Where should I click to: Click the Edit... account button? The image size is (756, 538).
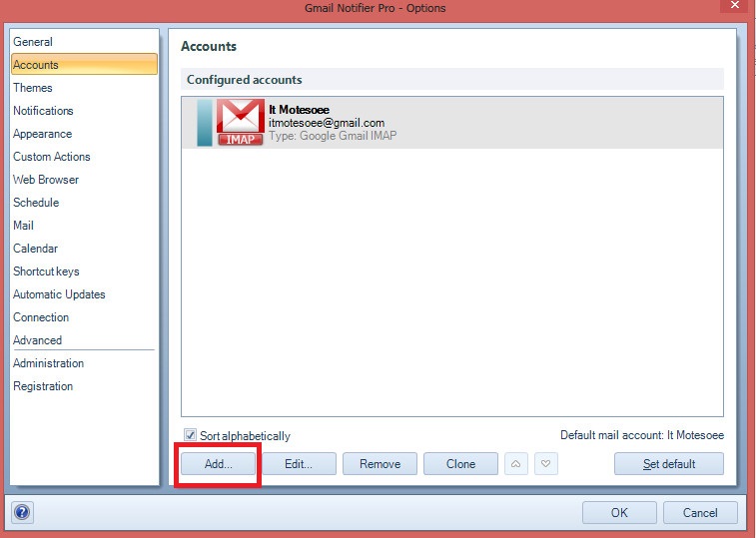point(299,464)
